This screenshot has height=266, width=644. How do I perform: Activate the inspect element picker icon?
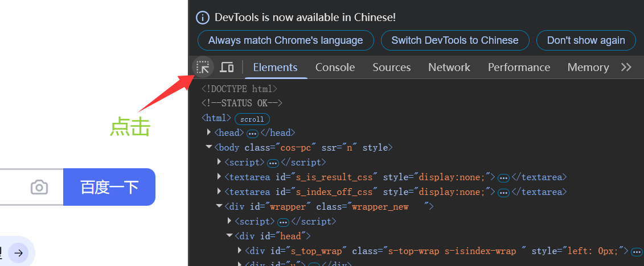(x=203, y=67)
